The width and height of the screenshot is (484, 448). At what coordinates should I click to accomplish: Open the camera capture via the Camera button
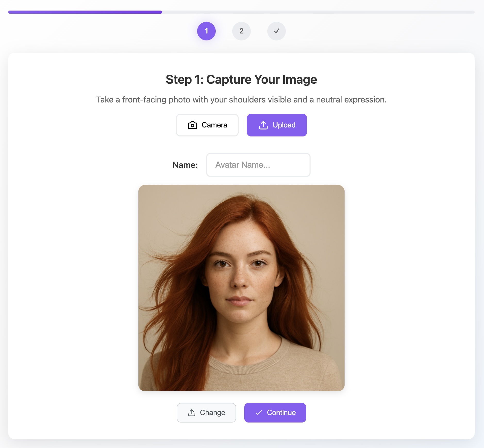[x=207, y=125]
